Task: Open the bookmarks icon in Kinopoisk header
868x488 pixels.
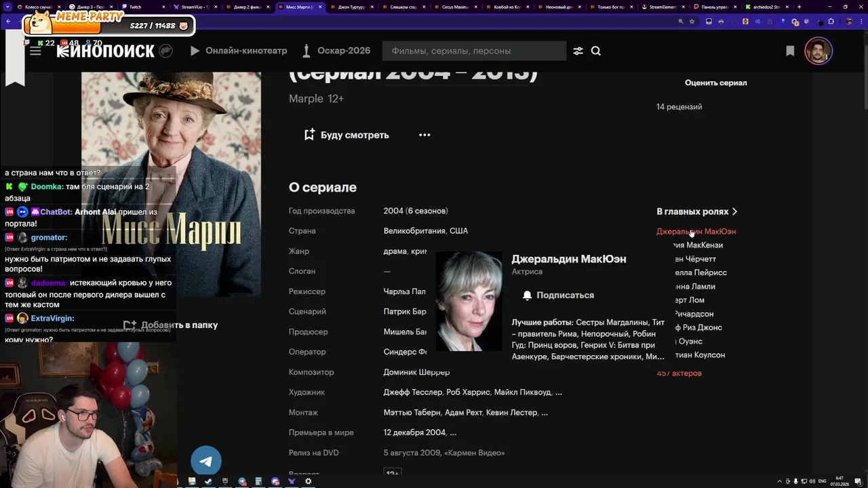Action: (790, 51)
